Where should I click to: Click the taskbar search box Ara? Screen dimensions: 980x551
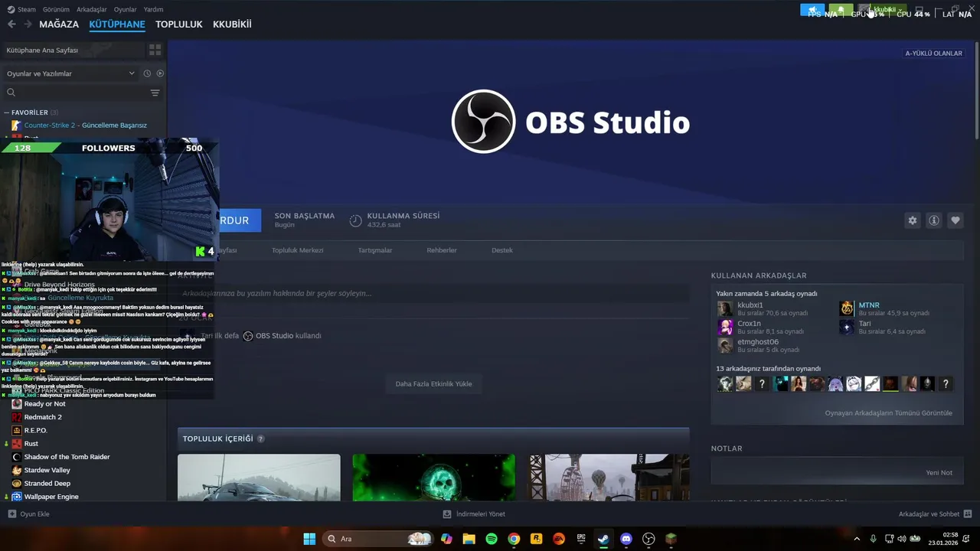point(380,539)
